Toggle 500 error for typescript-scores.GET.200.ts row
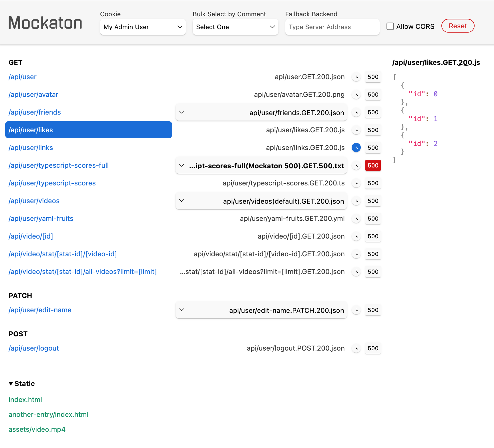The width and height of the screenshot is (494, 448). coord(373,183)
